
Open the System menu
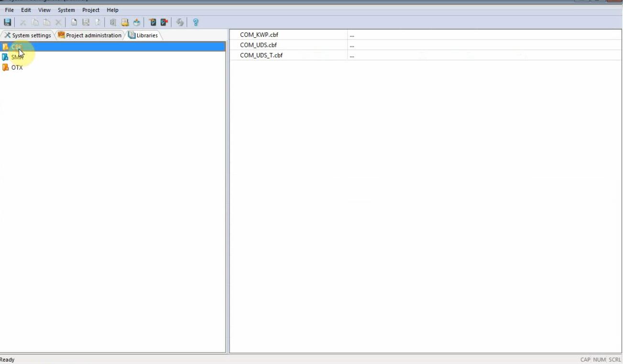click(x=66, y=10)
